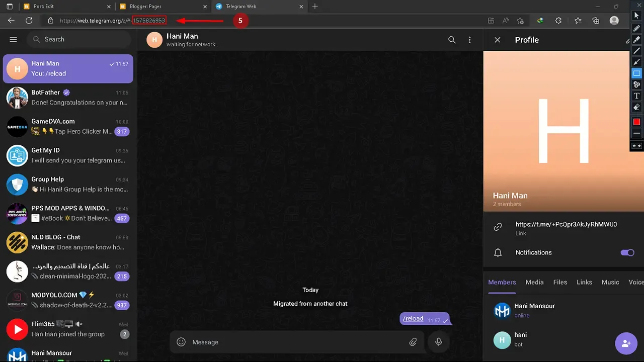Open the three-dot chat options menu

[x=470, y=40]
